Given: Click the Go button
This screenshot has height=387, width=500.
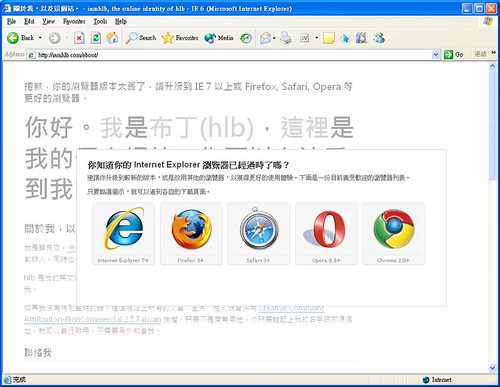Looking at the screenshot, I should tap(454, 55).
